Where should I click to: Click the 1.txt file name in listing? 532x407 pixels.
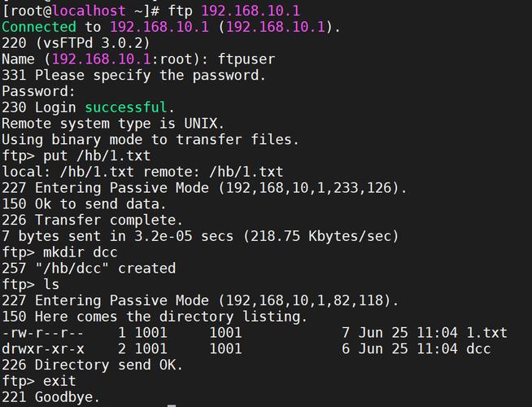pyautogui.click(x=487, y=333)
